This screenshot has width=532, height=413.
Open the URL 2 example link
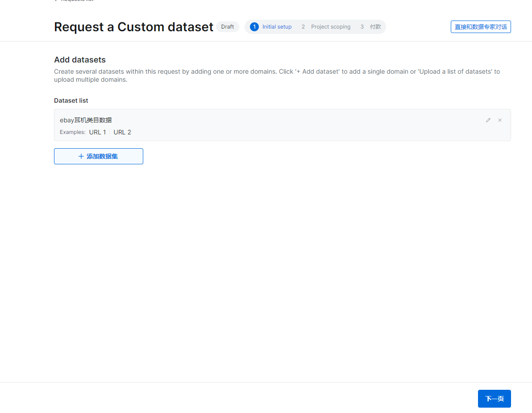[x=122, y=132]
